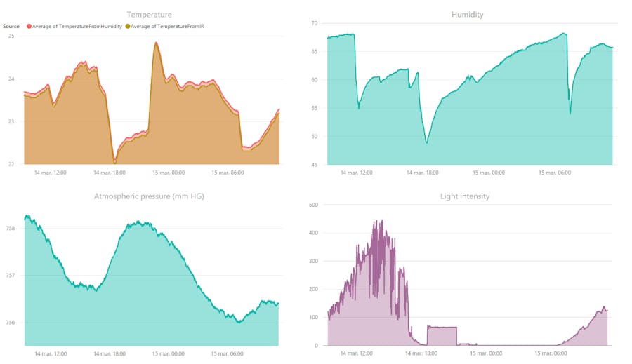
Task: Select the Atmospheric pressure (mm HG) title
Action: coord(149,196)
